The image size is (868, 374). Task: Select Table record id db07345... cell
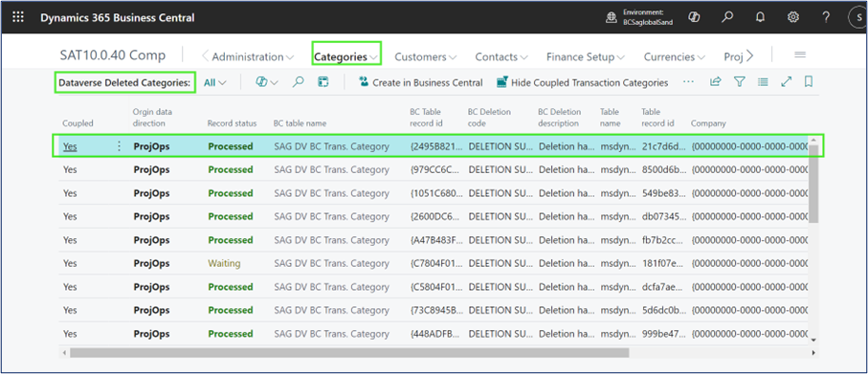pos(664,216)
